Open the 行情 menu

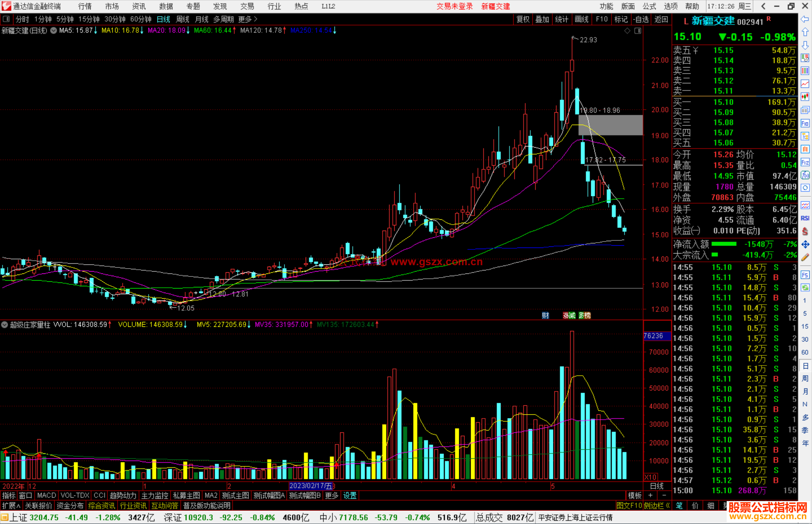click(x=85, y=6)
